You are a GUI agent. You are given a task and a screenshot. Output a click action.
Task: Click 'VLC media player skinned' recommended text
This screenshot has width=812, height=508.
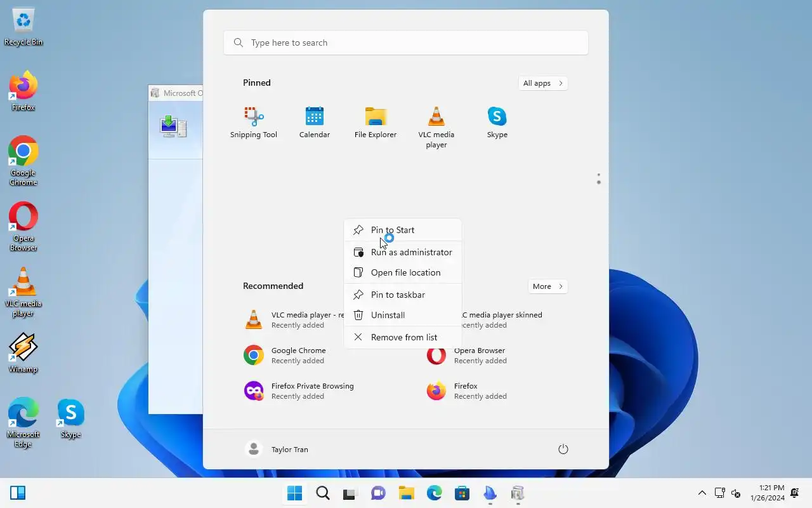point(501,315)
